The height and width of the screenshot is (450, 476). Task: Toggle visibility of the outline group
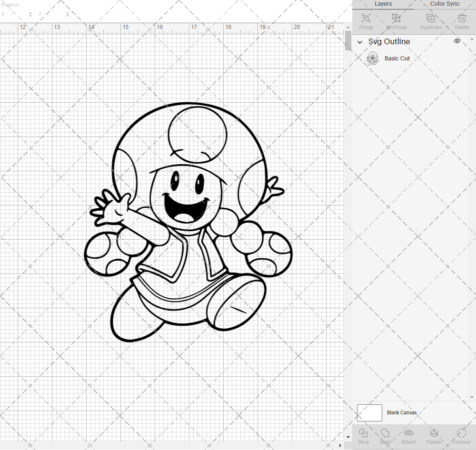[456, 41]
